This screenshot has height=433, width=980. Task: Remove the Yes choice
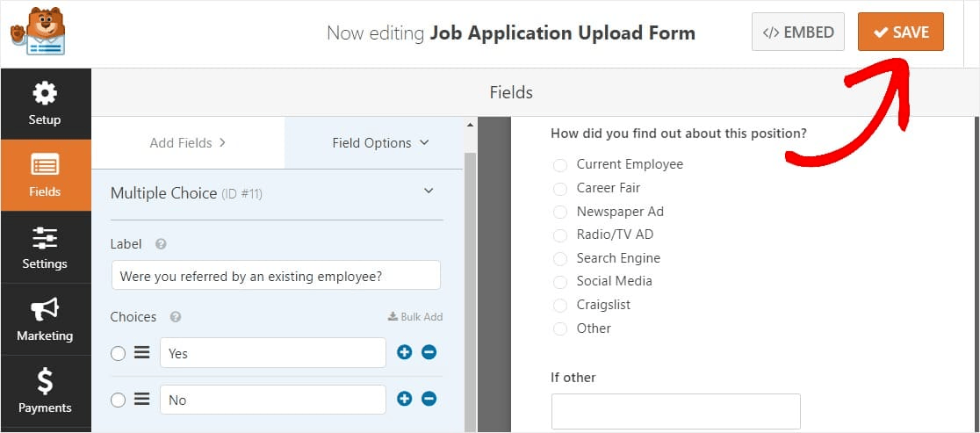click(429, 352)
